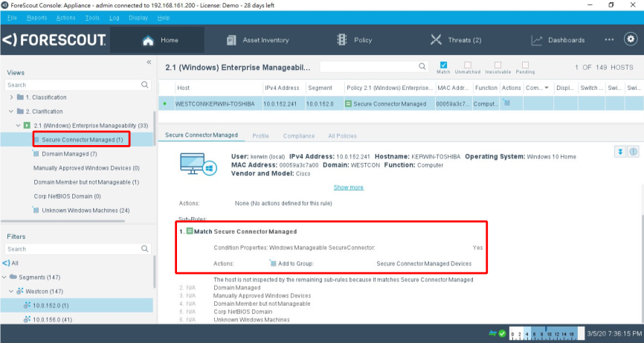Click the Show more link
Viewport: 644px width, 343px height.
coord(348,187)
